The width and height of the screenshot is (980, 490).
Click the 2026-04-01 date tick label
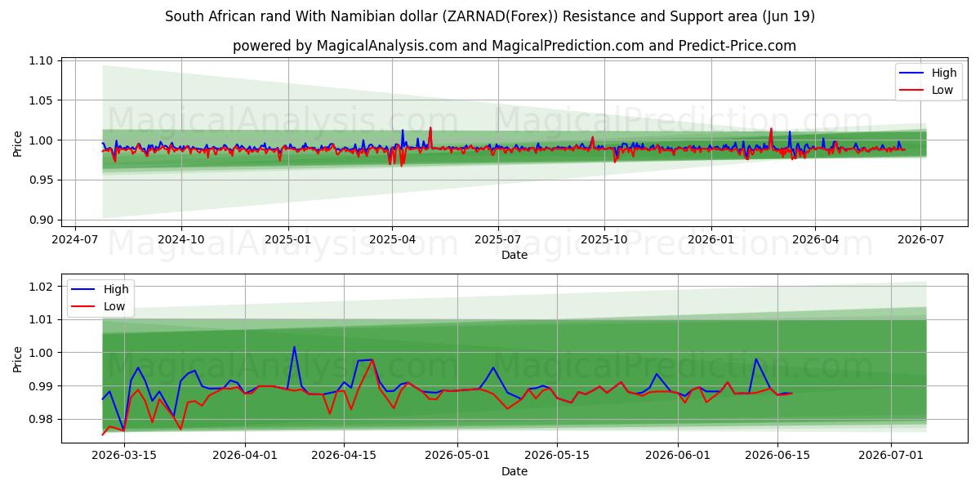(245, 456)
